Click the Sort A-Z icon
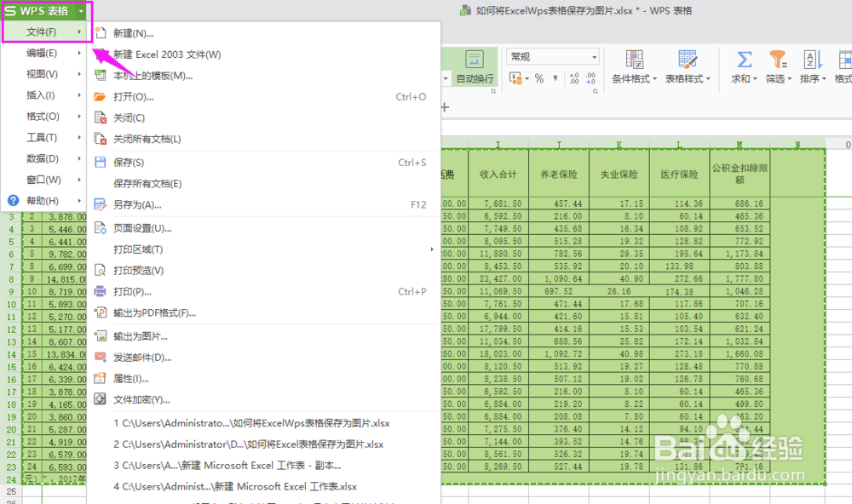 (813, 60)
